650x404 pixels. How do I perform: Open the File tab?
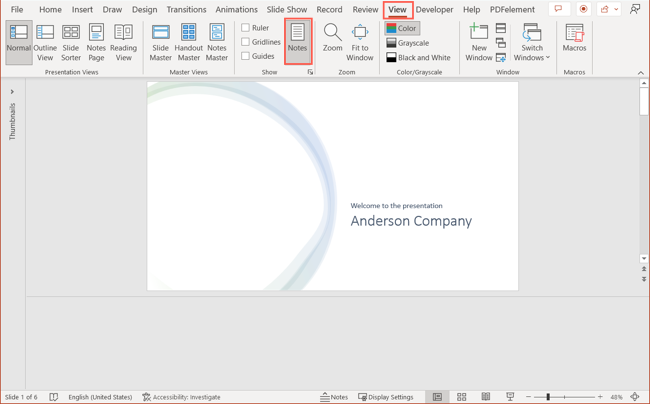[x=17, y=9]
